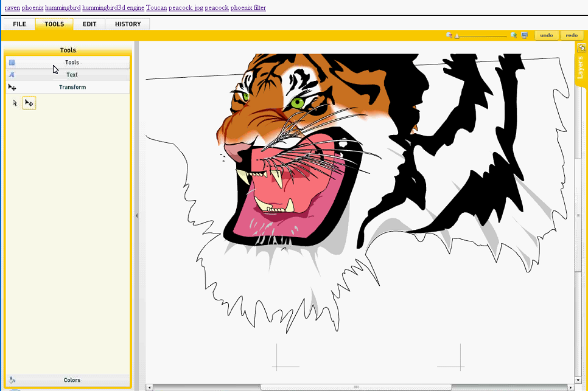Image resolution: width=588 pixels, height=391 pixels.
Task: Open the first phoenix link
Action: [33, 7]
